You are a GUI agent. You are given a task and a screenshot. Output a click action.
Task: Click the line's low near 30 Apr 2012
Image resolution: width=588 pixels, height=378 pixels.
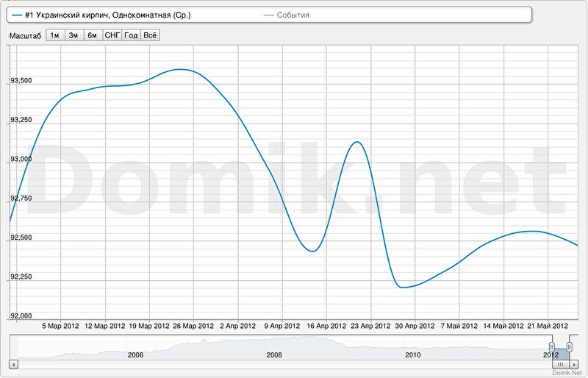click(402, 288)
